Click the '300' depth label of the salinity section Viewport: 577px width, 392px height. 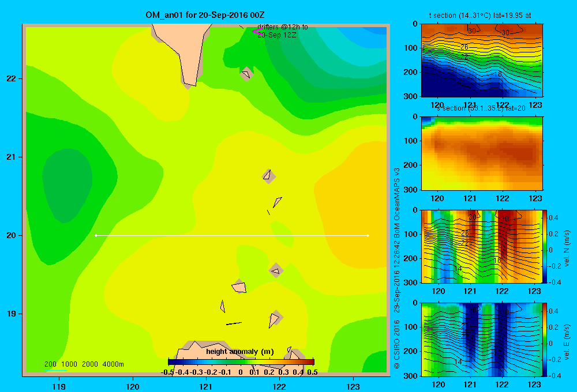pyautogui.click(x=411, y=190)
